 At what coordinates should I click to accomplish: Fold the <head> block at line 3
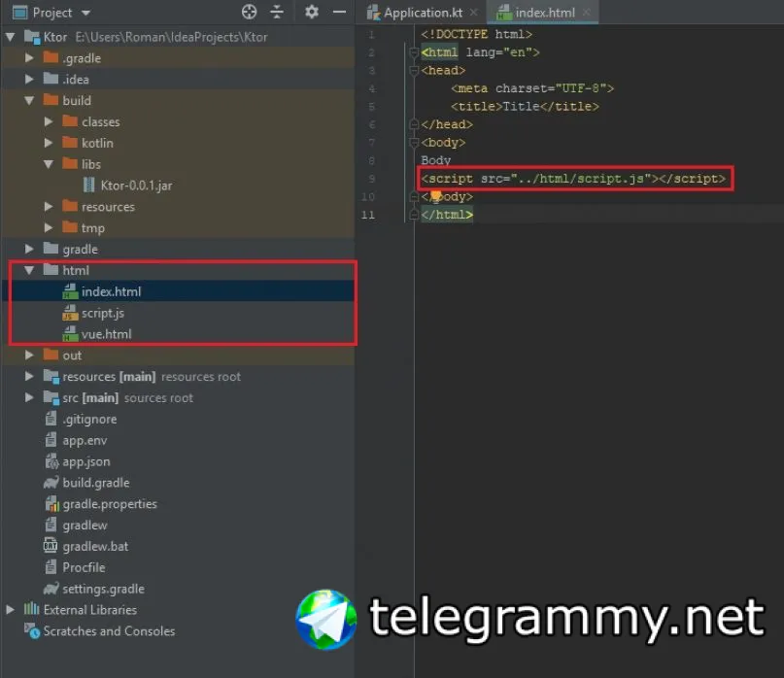(x=414, y=71)
